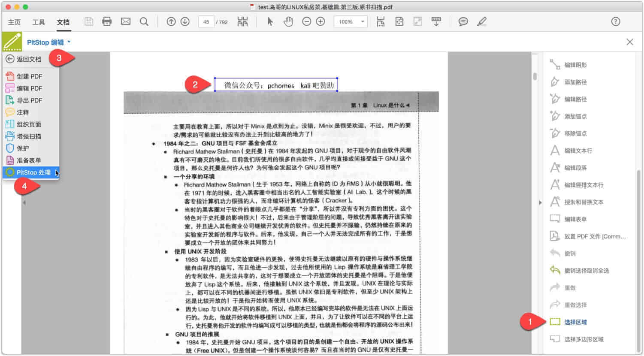This screenshot has height=356, width=644.
Task: Switch to the 文档 tab
Action: tap(63, 22)
